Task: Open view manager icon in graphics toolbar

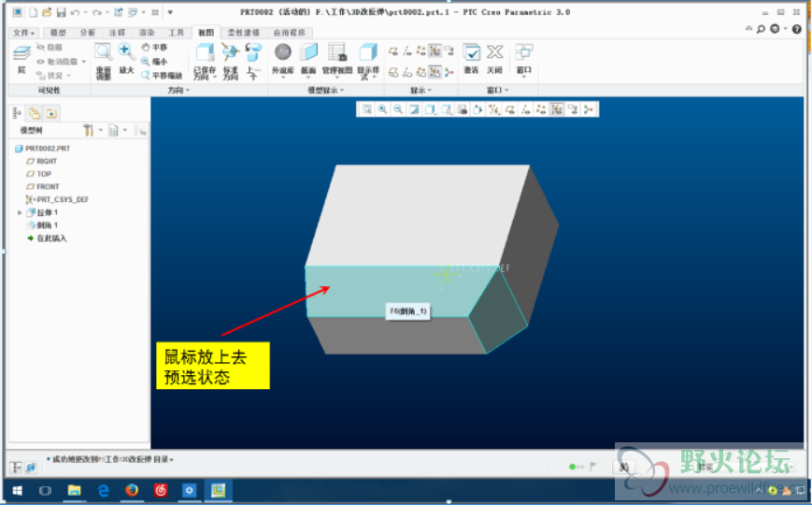Action: 462,109
